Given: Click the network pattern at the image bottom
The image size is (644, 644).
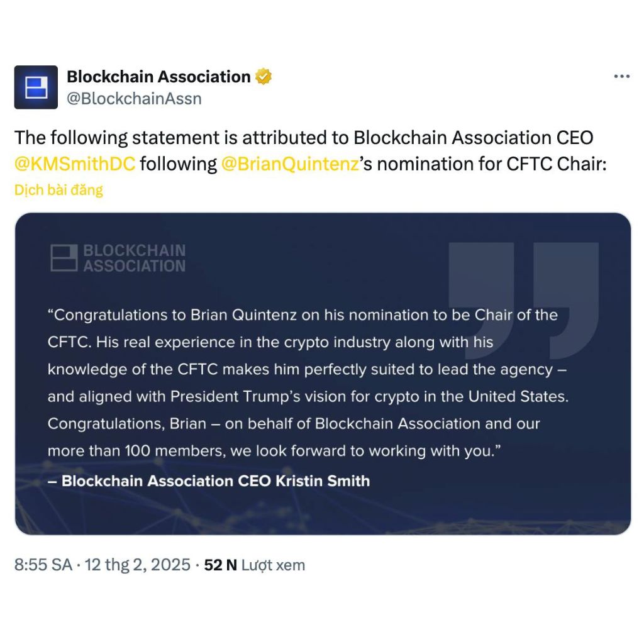Looking at the screenshot, I should point(323,513).
